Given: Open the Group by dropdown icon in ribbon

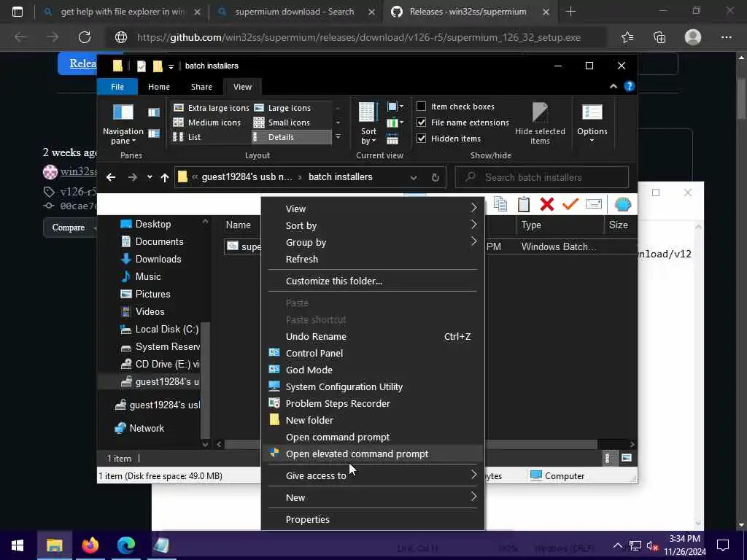Looking at the screenshot, I should click(395, 106).
